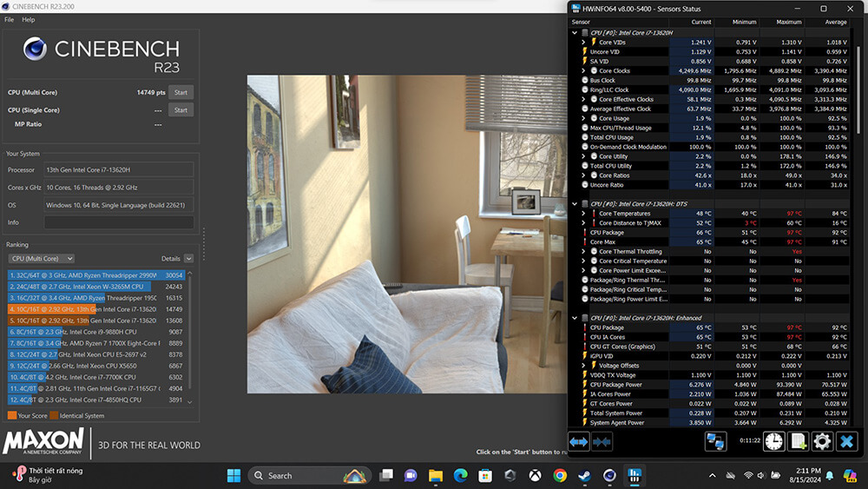Image resolution: width=868 pixels, height=489 pixels.
Task: Select the Intel Xeon W-3265M ranking row
Action: pos(95,287)
